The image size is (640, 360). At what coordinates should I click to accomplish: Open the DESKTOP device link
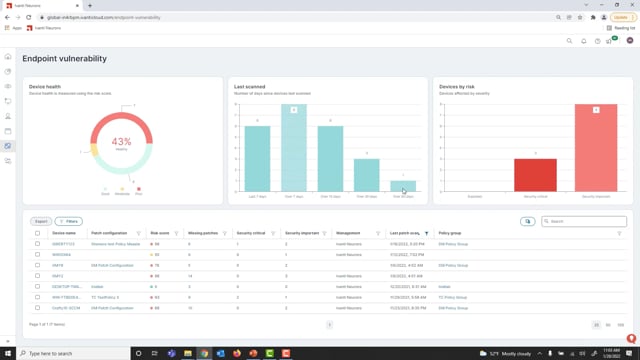click(x=67, y=287)
